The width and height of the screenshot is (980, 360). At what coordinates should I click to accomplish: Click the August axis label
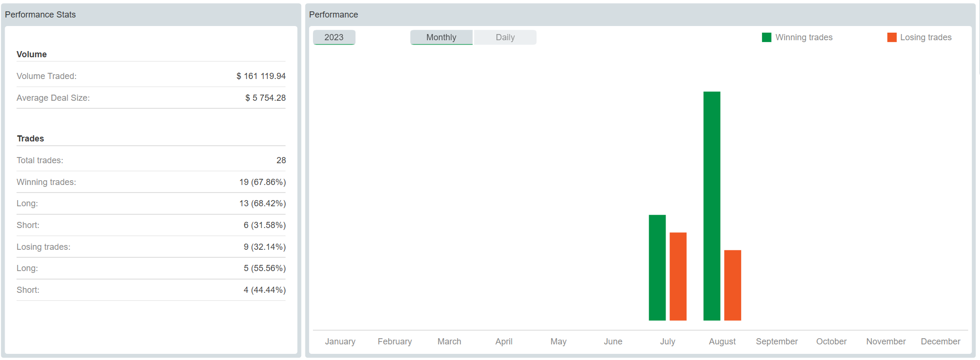click(x=722, y=342)
